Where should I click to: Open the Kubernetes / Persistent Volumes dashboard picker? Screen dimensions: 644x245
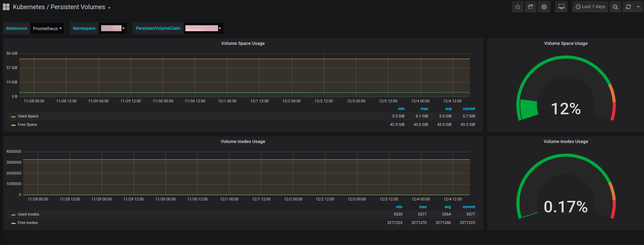(61, 7)
